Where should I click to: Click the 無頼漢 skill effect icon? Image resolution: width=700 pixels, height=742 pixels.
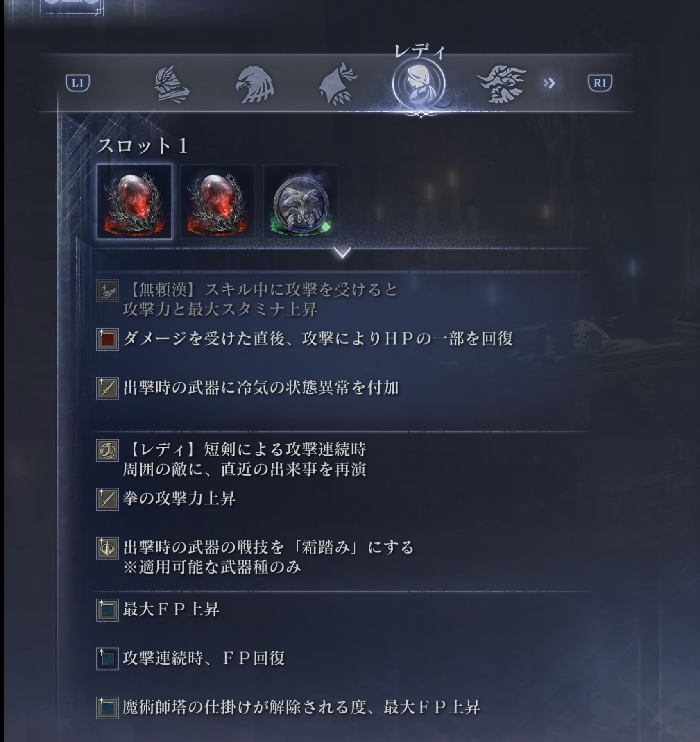click(x=107, y=290)
